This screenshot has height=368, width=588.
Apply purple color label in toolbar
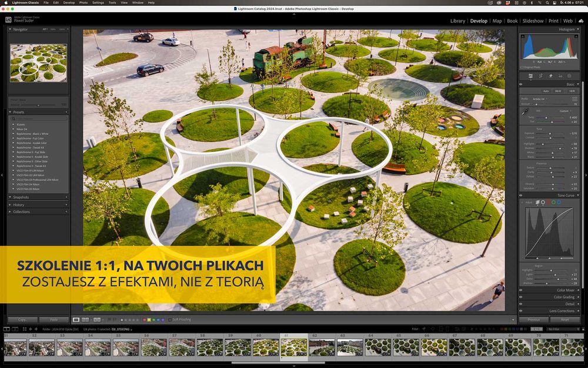163,320
